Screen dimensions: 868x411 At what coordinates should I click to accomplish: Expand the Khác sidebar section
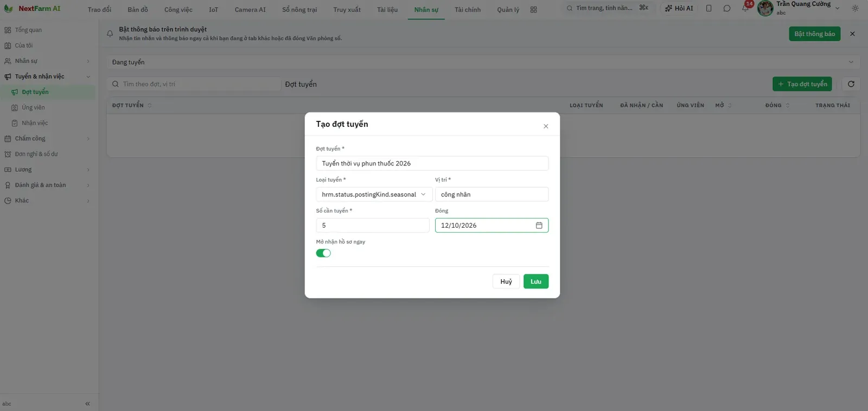point(48,201)
